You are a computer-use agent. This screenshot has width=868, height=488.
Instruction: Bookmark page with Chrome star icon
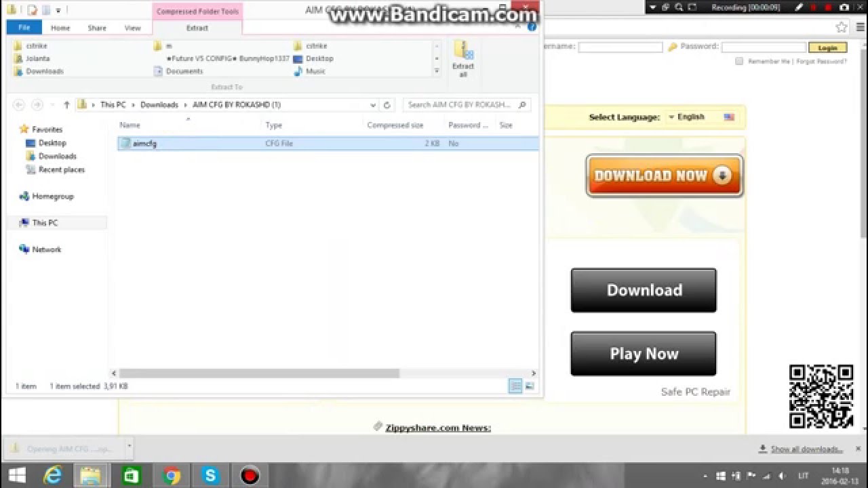coord(842,28)
